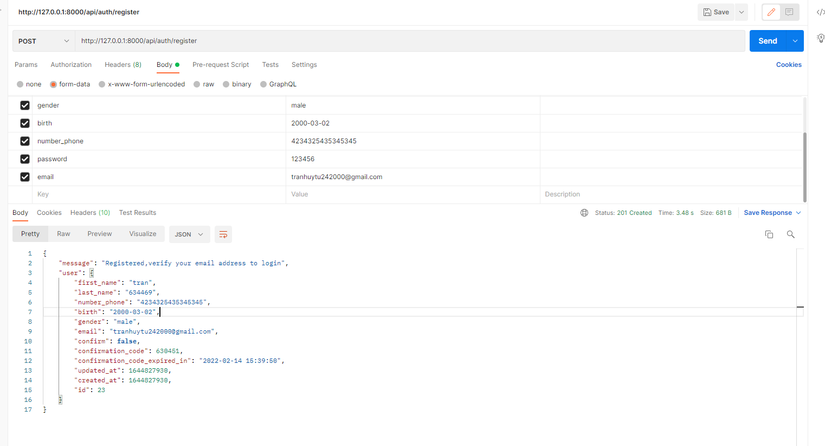Open the comments view icon

[x=789, y=12]
